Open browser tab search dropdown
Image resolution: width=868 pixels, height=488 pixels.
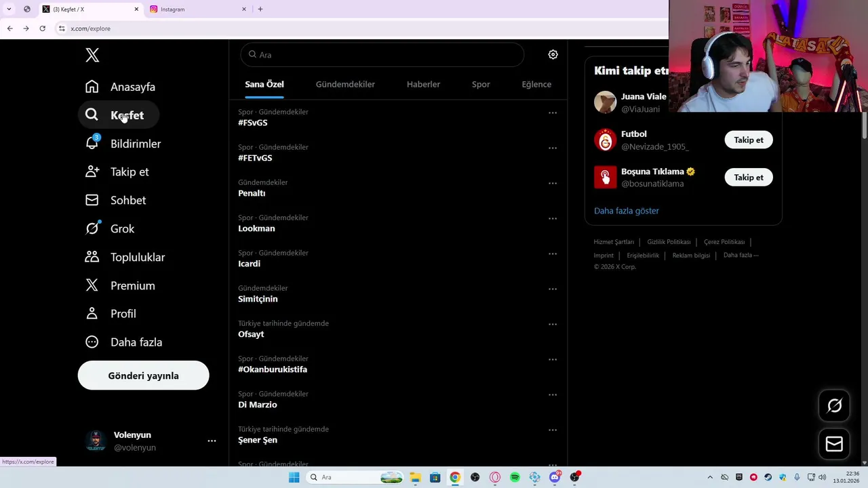(x=9, y=9)
